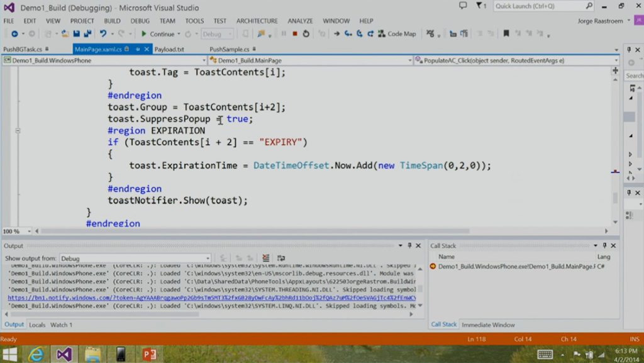This screenshot has height=363, width=644.
Task: Restart the debugging session
Action: (x=306, y=34)
